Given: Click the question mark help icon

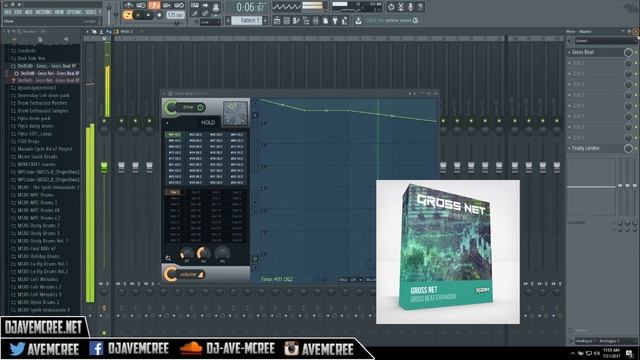Looking at the screenshot, I should (x=420, y=7).
